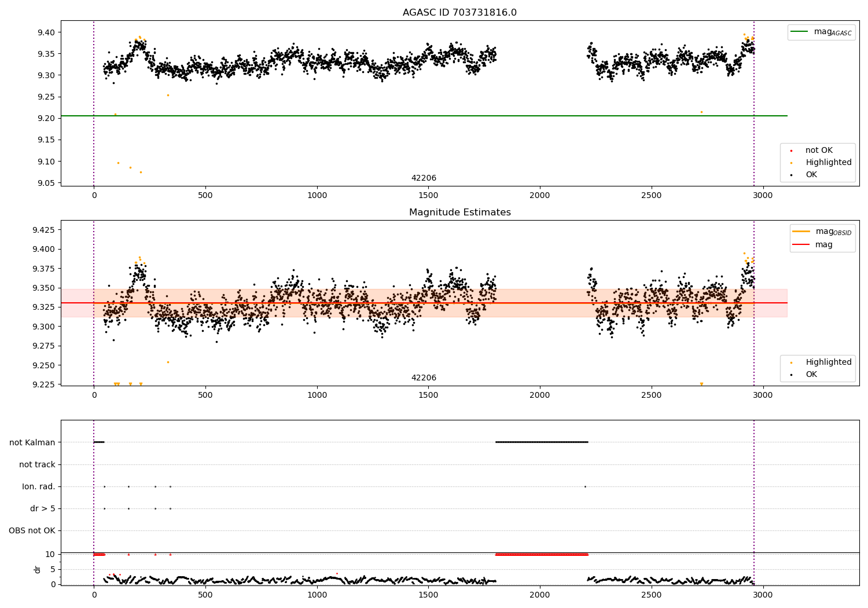The image size is (868, 608).
Task: Click the red "mag" legend line sample
Action: click(801, 244)
